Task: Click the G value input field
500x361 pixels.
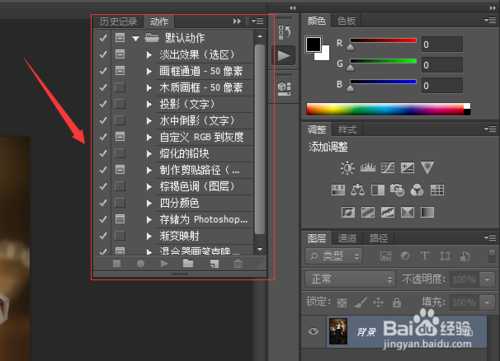Action: [442, 65]
